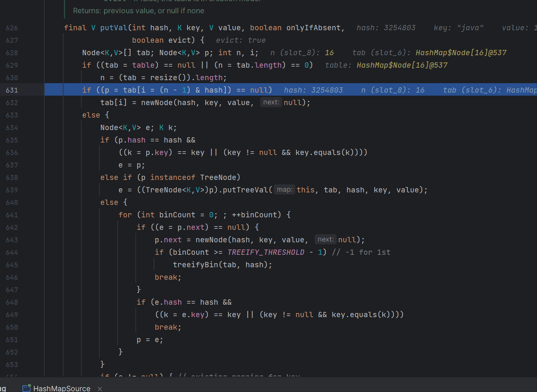Click gutter line number 639
The width and height of the screenshot is (537, 392).
coord(12,190)
